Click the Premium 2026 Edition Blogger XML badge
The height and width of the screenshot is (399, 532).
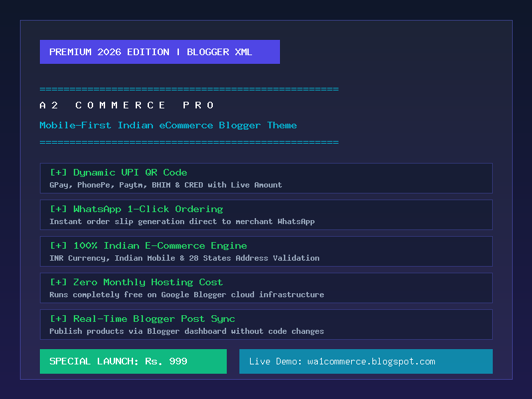(160, 52)
